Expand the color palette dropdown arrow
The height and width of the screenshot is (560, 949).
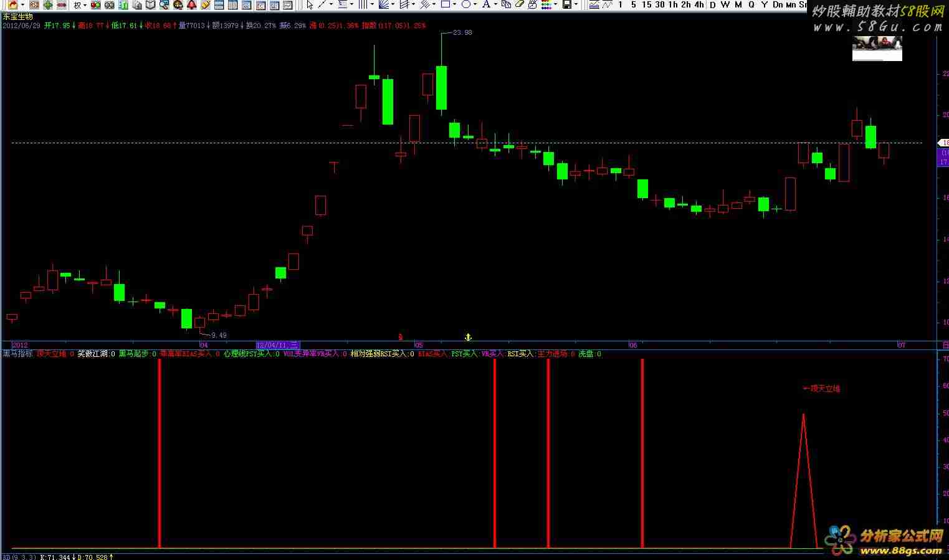[x=555, y=5]
